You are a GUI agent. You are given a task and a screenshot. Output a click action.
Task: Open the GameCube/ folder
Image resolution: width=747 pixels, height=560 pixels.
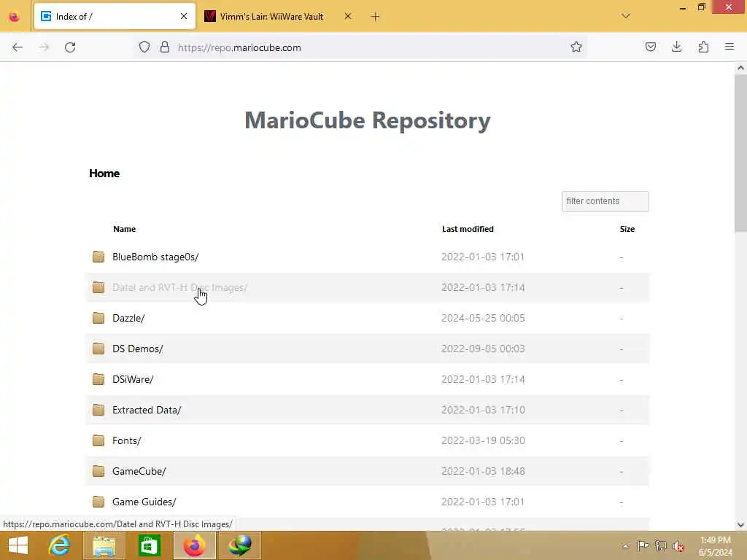[x=139, y=472]
